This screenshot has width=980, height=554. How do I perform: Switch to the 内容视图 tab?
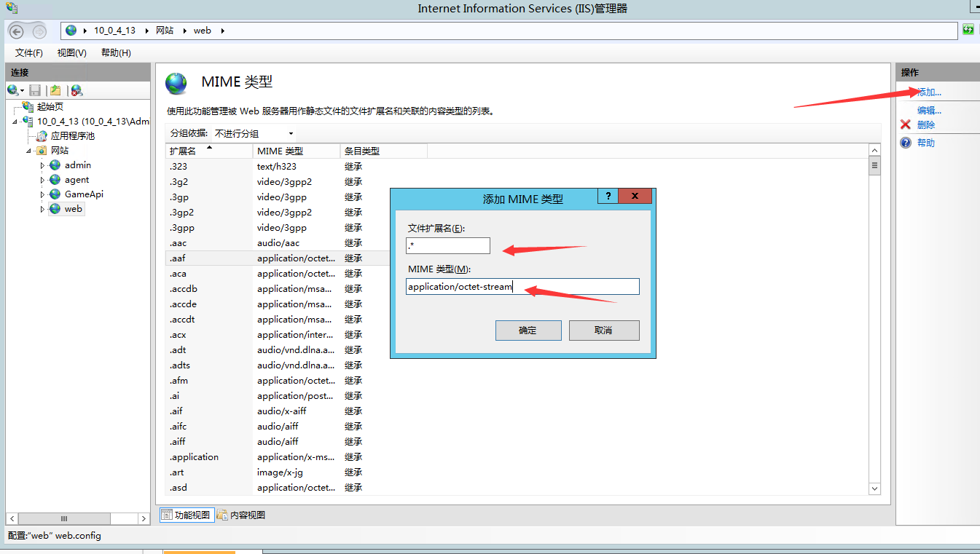[x=241, y=515]
